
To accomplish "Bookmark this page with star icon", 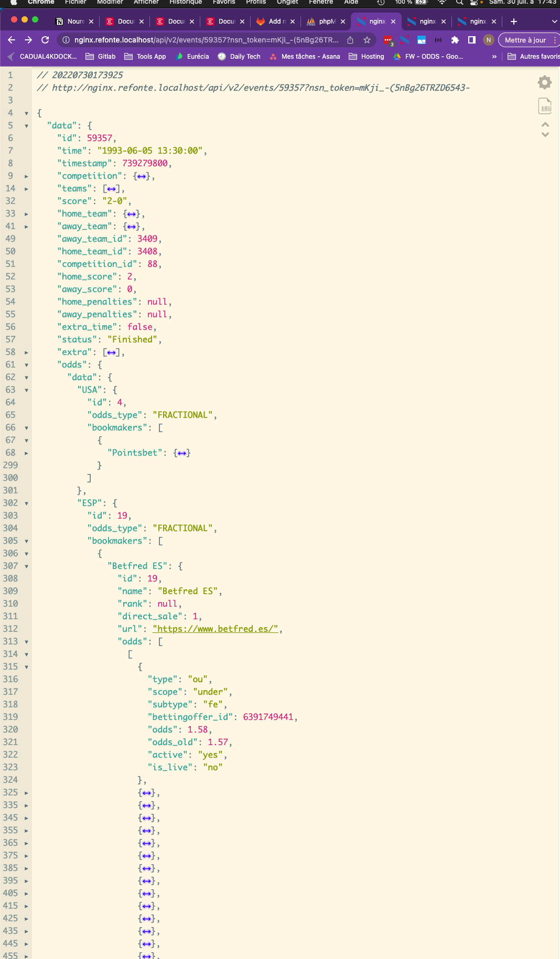I will click(367, 40).
